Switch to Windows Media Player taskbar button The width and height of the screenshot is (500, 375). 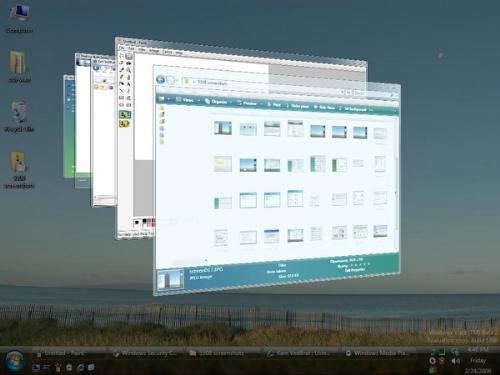pyautogui.click(x=379, y=353)
